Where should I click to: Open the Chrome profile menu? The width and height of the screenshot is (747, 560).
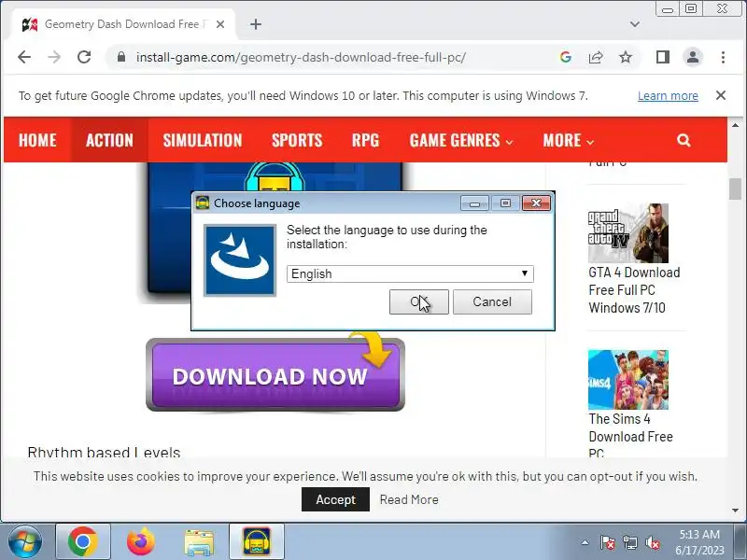tap(693, 57)
